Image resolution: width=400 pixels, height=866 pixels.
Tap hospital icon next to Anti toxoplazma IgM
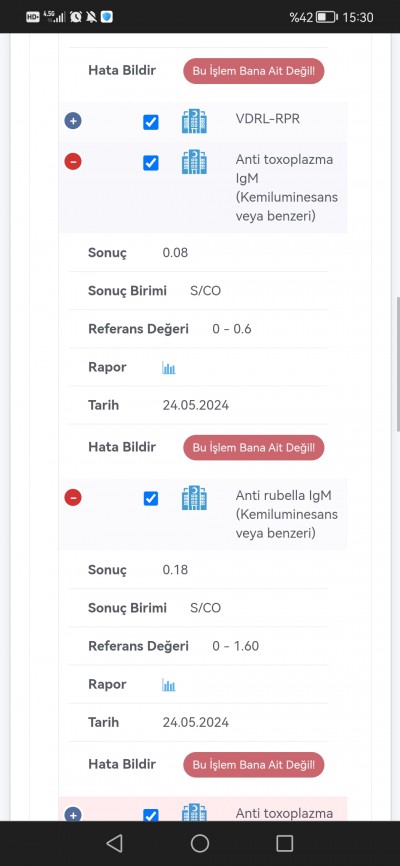tap(194, 162)
